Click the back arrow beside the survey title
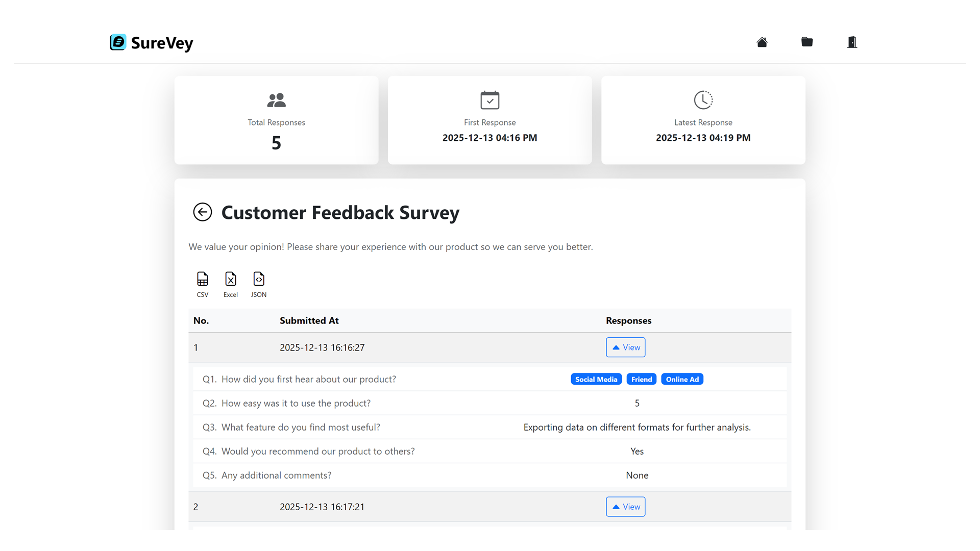The height and width of the screenshot is (551, 980). (x=203, y=212)
